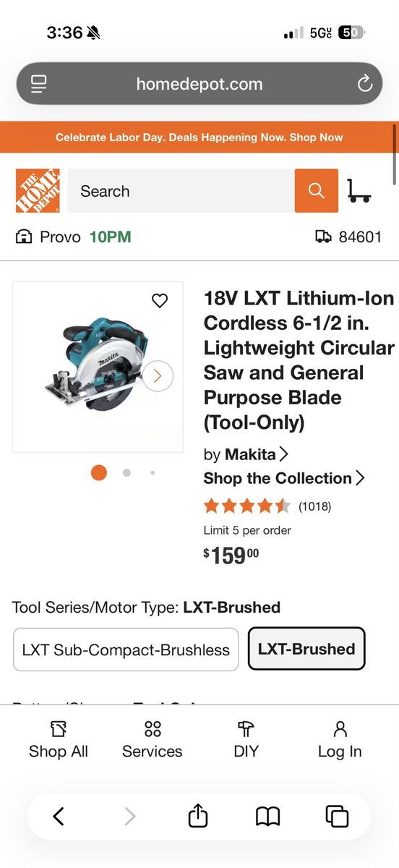Switch to the DIY tab
Viewport: 399px width, 868px height.
(246, 739)
